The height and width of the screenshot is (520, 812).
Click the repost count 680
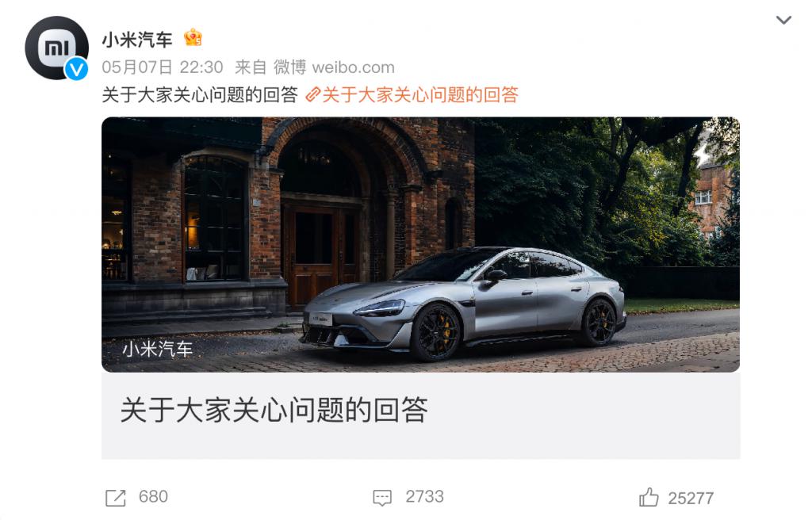point(153,497)
